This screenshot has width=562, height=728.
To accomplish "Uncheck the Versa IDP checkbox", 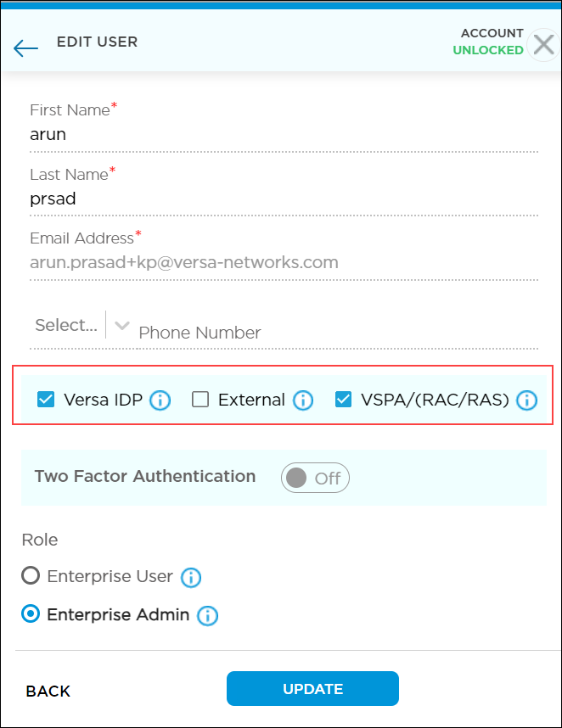I will [x=47, y=400].
